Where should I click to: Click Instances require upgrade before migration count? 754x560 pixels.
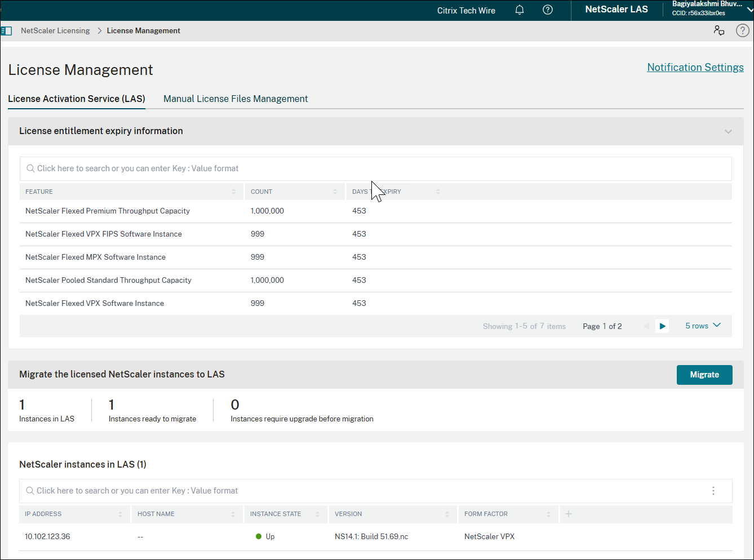[x=235, y=405]
